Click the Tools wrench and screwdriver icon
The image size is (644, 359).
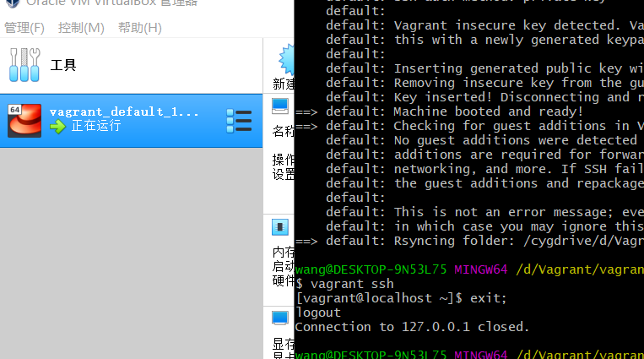coord(24,65)
